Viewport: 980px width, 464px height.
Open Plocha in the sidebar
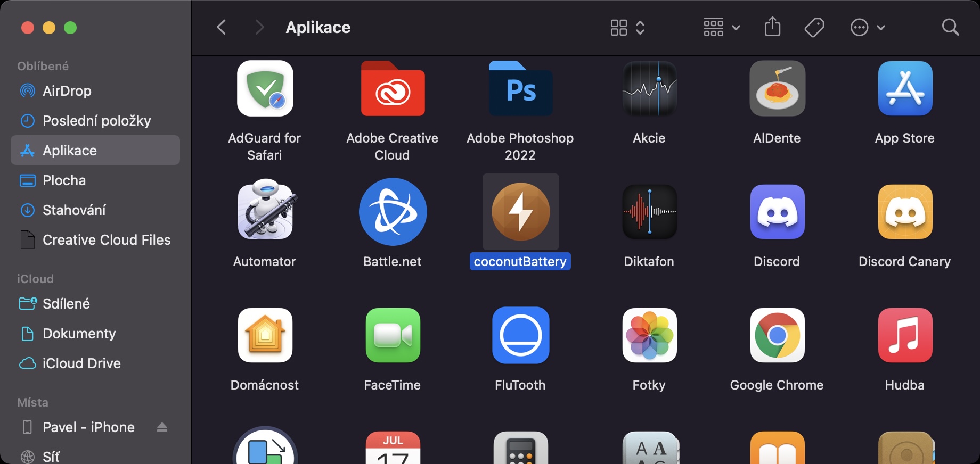click(x=95, y=180)
